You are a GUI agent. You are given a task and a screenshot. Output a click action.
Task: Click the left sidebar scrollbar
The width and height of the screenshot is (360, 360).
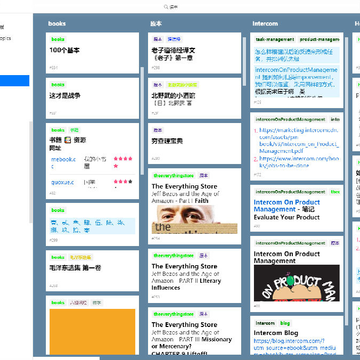31,172
